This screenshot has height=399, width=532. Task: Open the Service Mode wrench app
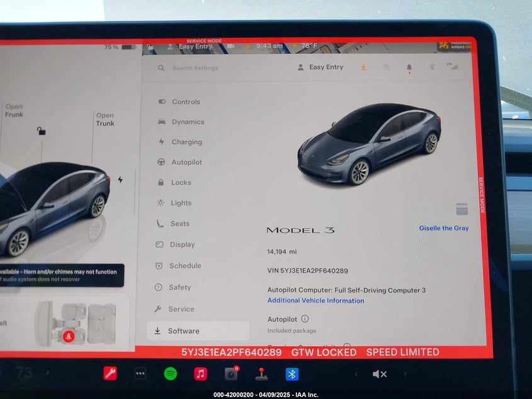[110, 374]
